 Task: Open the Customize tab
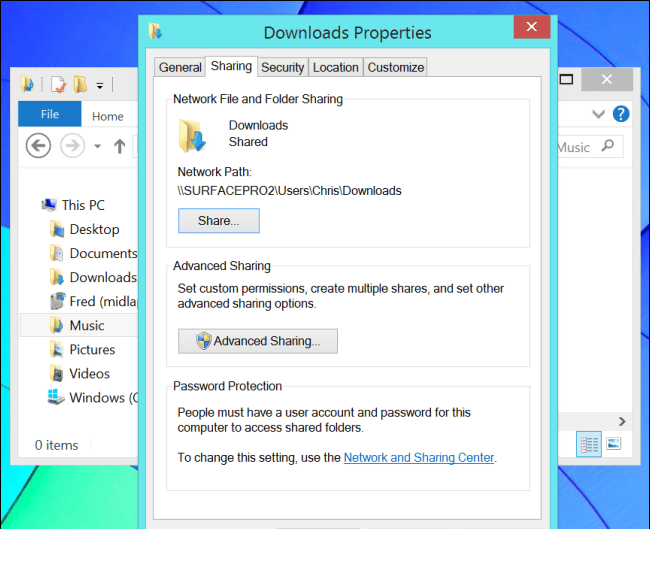(x=395, y=67)
